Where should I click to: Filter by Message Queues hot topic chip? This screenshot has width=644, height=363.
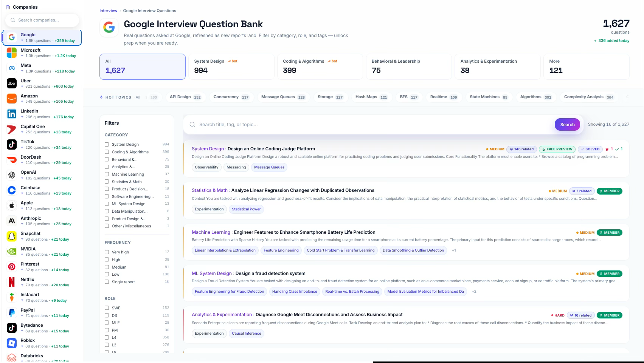point(284,97)
